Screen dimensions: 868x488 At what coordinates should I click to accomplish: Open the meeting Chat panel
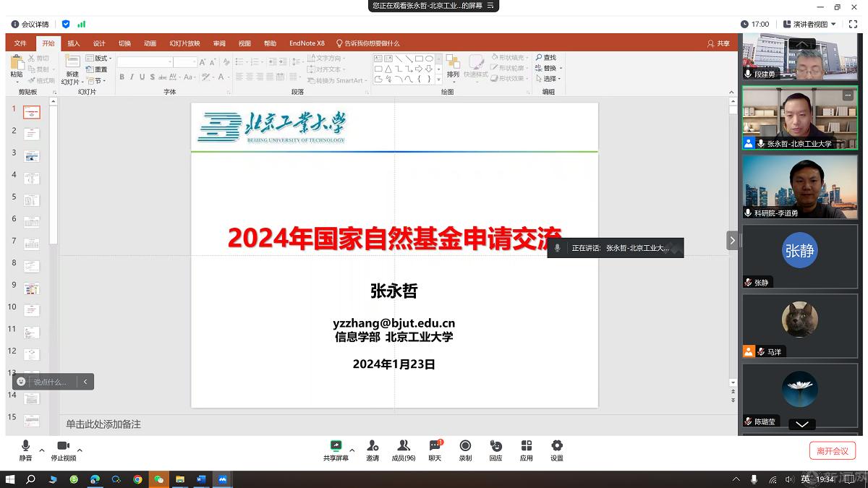pyautogui.click(x=435, y=450)
